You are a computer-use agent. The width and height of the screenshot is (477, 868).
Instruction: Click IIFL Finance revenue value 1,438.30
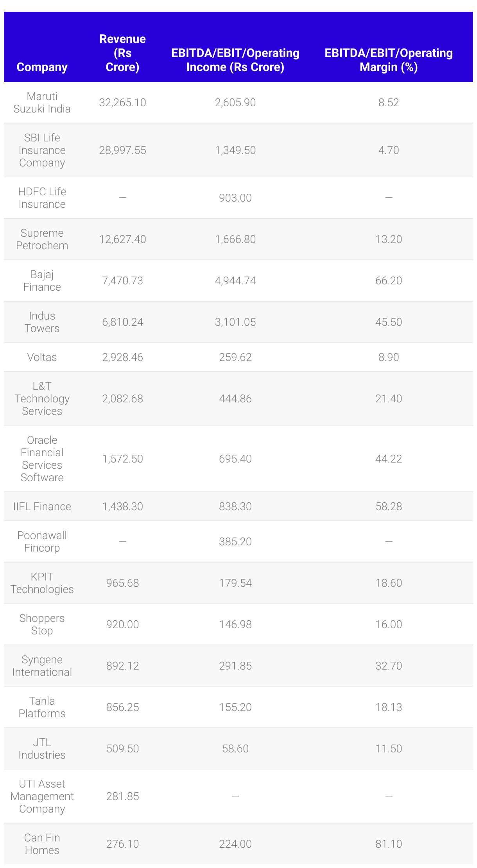122,506
